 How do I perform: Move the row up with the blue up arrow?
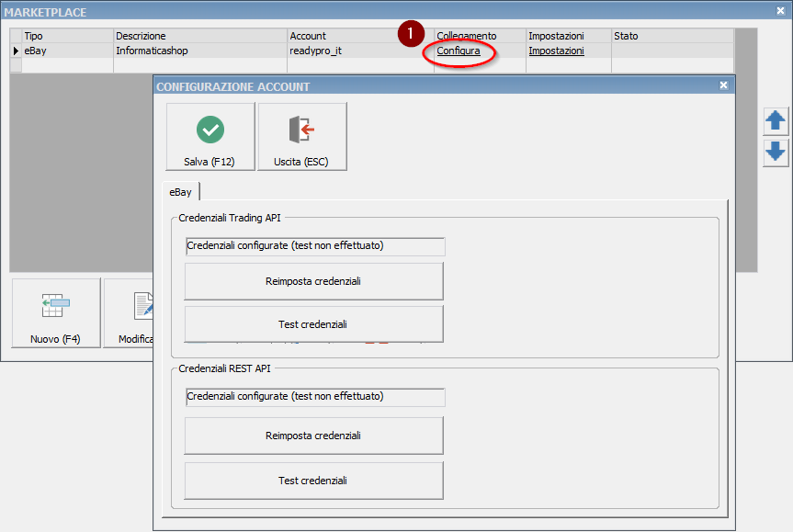pyautogui.click(x=776, y=120)
